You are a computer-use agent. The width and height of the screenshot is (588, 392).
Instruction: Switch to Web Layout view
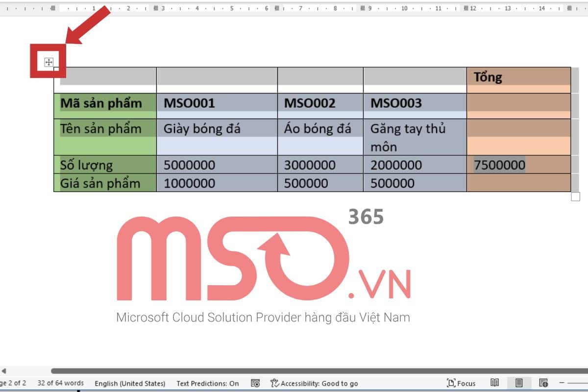click(543, 383)
